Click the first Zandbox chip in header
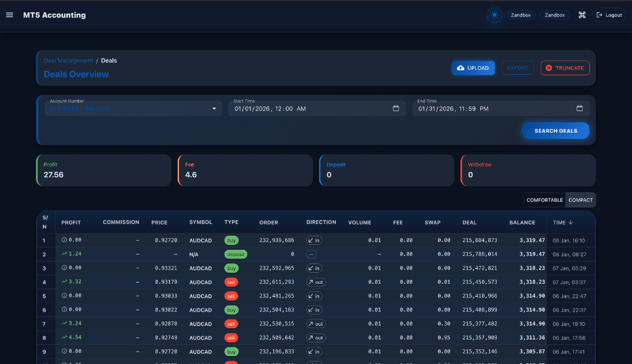The height and width of the screenshot is (364, 632). [x=521, y=15]
